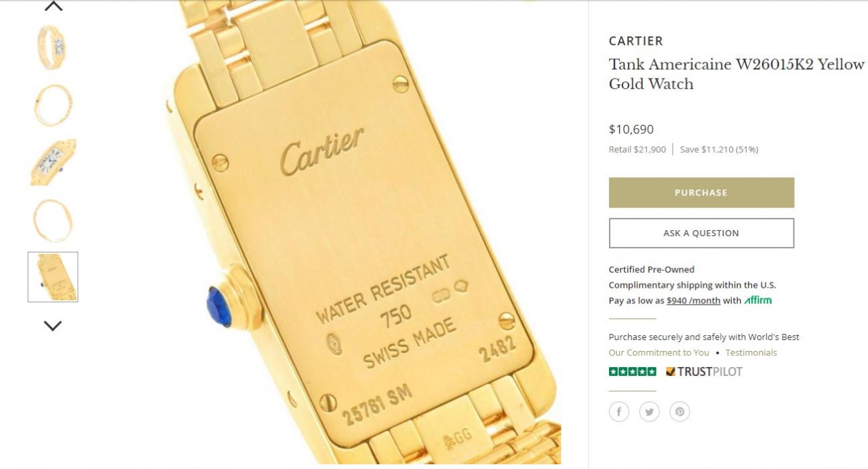The height and width of the screenshot is (469, 868).
Task: Click the Cartier brand name
Action: (636, 41)
